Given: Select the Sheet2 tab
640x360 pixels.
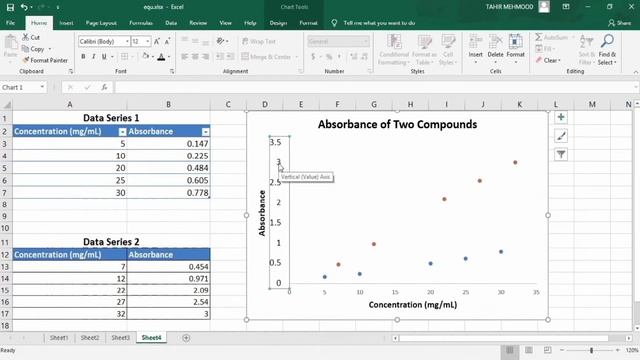Looking at the screenshot, I should click(90, 338).
